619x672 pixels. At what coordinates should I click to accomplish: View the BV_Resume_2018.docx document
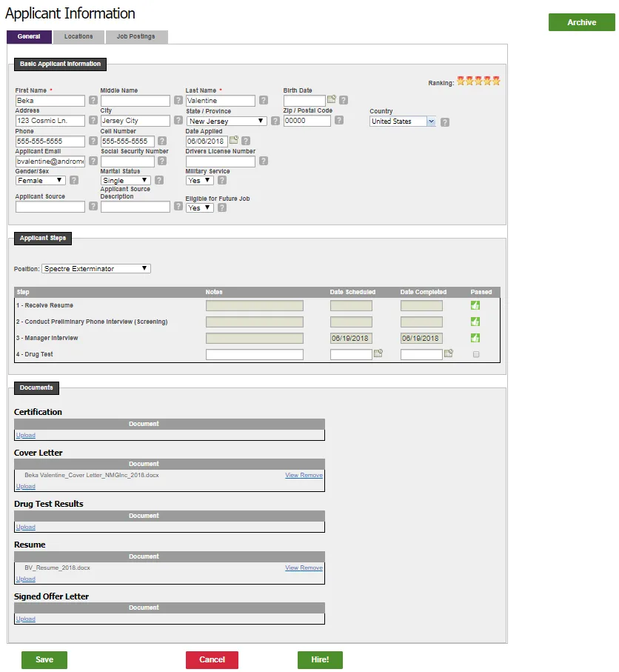[x=292, y=568]
